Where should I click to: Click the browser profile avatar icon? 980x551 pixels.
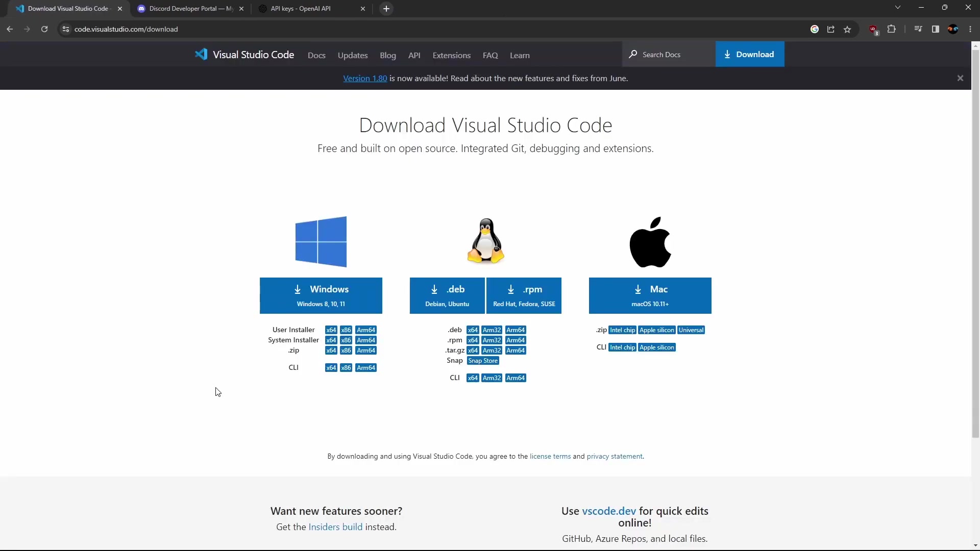[953, 29]
